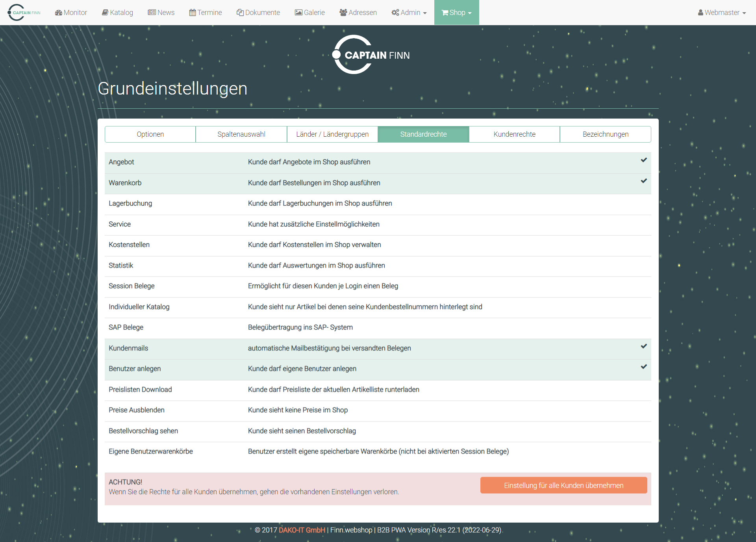
Task: Toggle the Warenkorb permission checkmark
Action: coord(643,181)
